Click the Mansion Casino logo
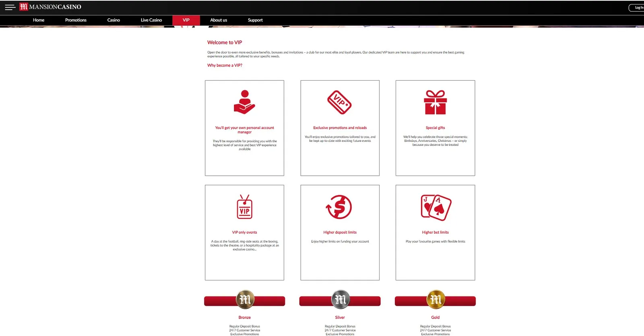The height and width of the screenshot is (336, 644). click(51, 7)
